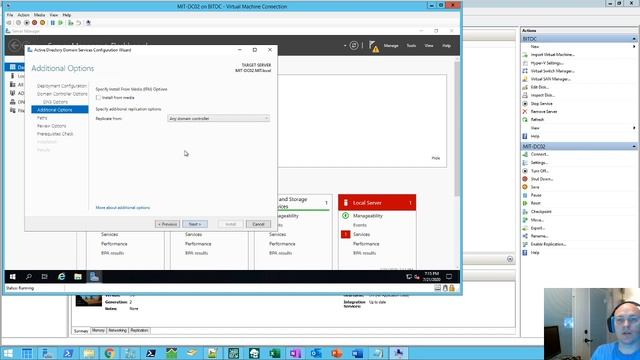Click Server Manager back arrow button
The width and height of the screenshot is (640, 360).
click(15, 45)
